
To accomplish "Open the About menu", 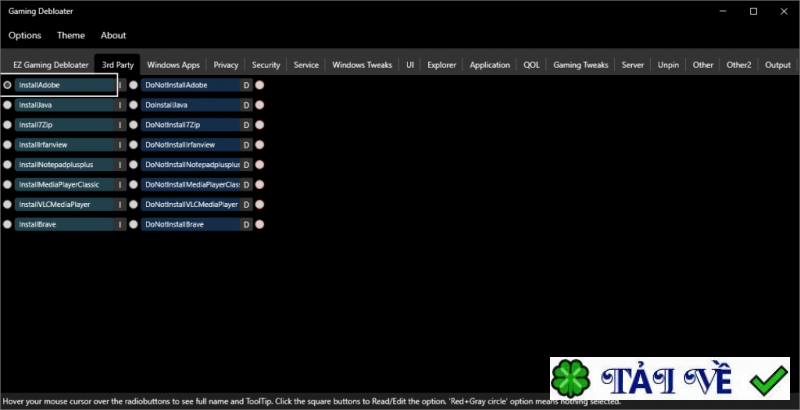I will coord(113,35).
